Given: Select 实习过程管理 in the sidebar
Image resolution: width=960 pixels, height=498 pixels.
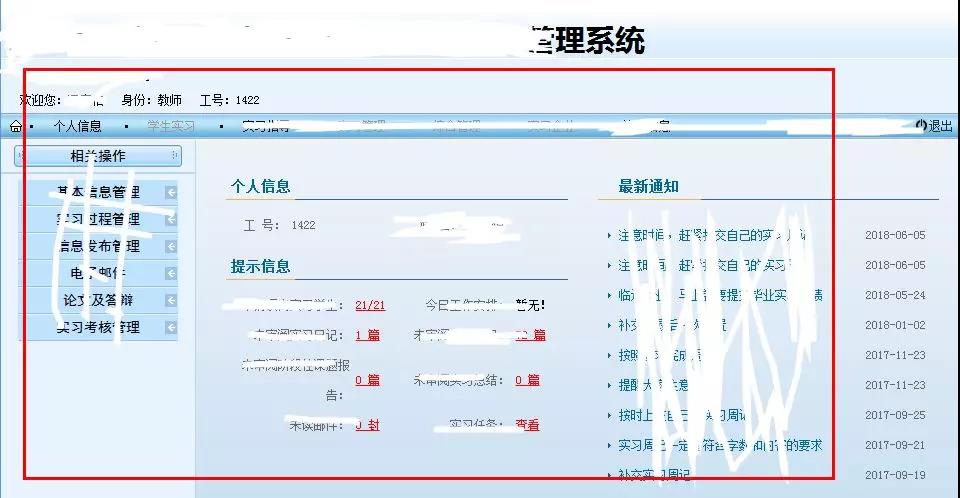Looking at the screenshot, I should coord(99,219).
